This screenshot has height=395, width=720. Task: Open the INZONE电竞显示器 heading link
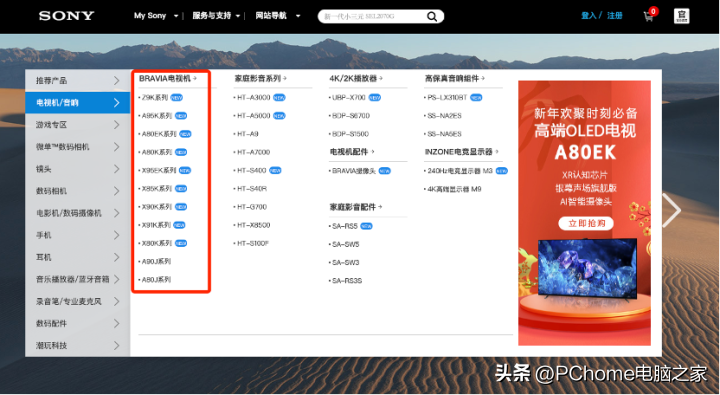click(x=461, y=152)
